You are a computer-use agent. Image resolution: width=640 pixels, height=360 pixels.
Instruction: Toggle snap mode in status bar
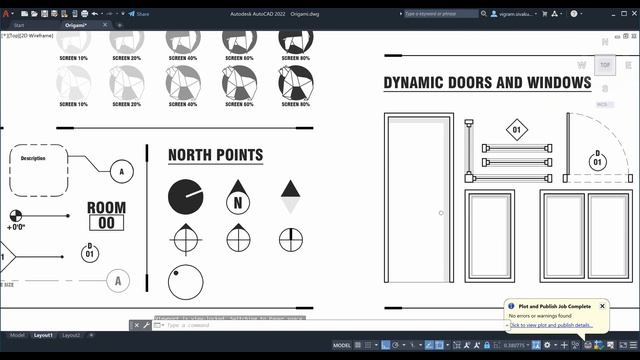(x=368, y=345)
